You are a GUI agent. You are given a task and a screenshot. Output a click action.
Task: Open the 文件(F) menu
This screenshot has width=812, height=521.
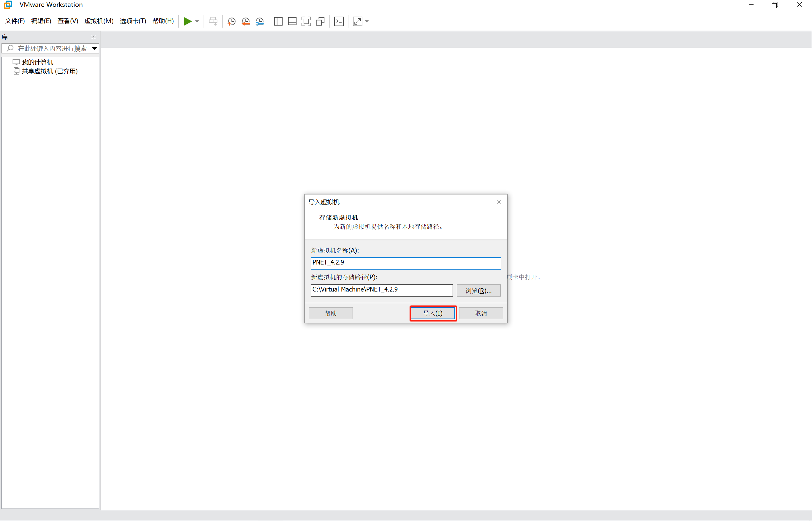pos(15,21)
